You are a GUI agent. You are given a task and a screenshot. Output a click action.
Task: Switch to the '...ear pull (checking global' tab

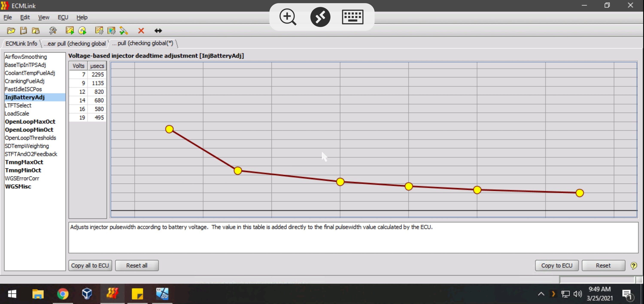[74, 44]
